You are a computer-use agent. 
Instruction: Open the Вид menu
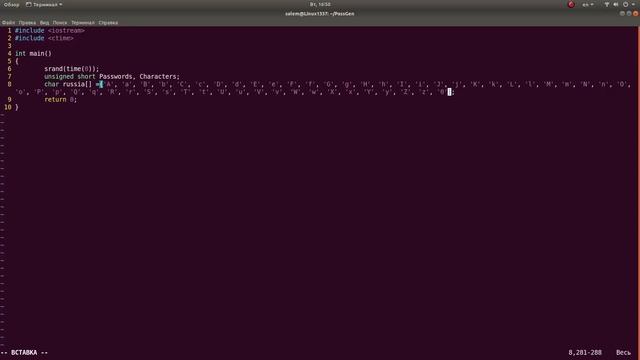click(x=44, y=23)
